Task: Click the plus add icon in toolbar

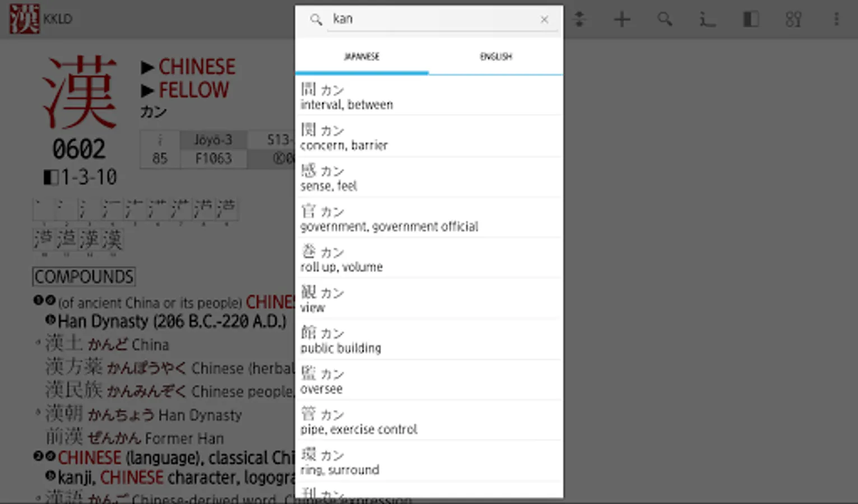Action: [x=622, y=20]
